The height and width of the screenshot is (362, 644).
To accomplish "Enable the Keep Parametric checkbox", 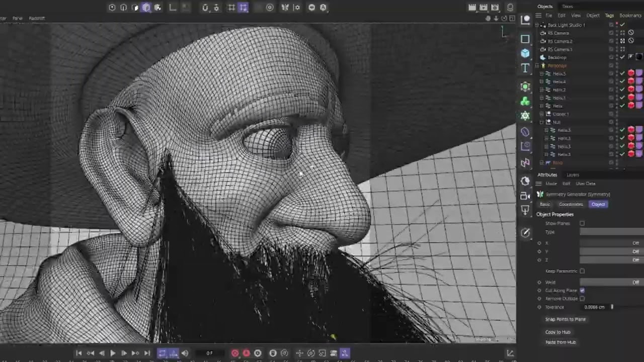I will pos(582,271).
